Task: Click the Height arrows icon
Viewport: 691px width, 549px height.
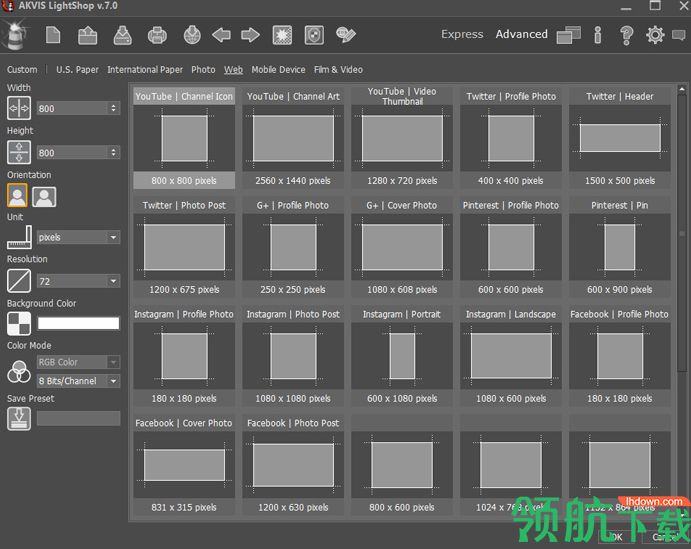Action: click(19, 152)
